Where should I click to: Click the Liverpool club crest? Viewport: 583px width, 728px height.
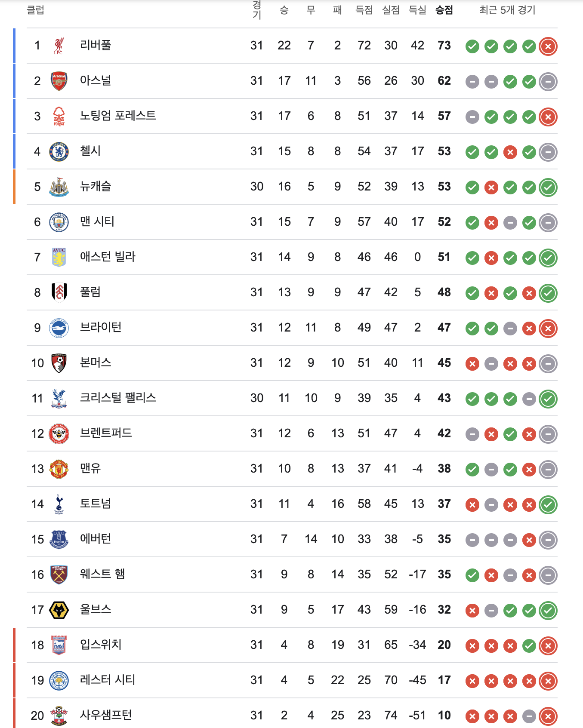click(59, 46)
